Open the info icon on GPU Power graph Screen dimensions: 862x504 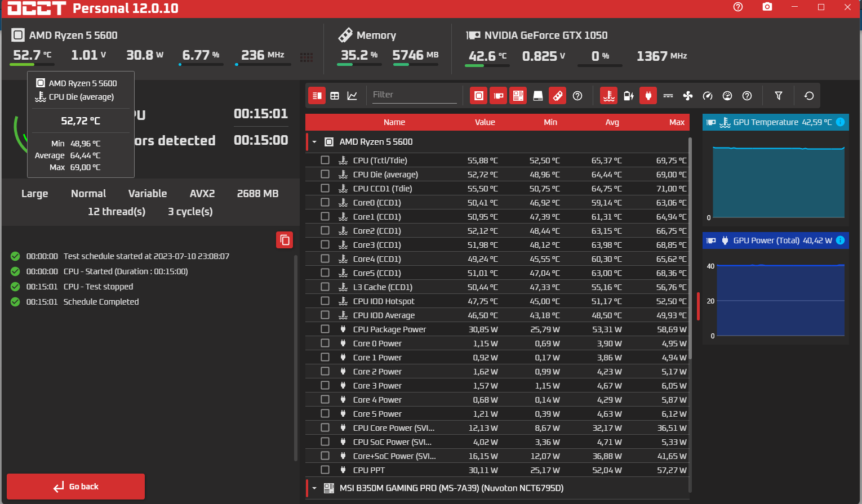pos(841,240)
